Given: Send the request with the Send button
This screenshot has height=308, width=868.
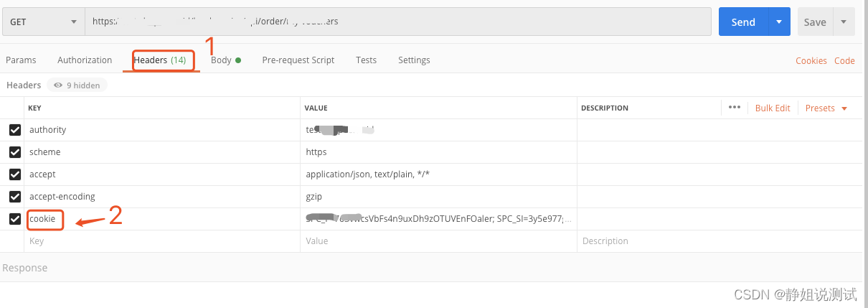Looking at the screenshot, I should [x=743, y=22].
